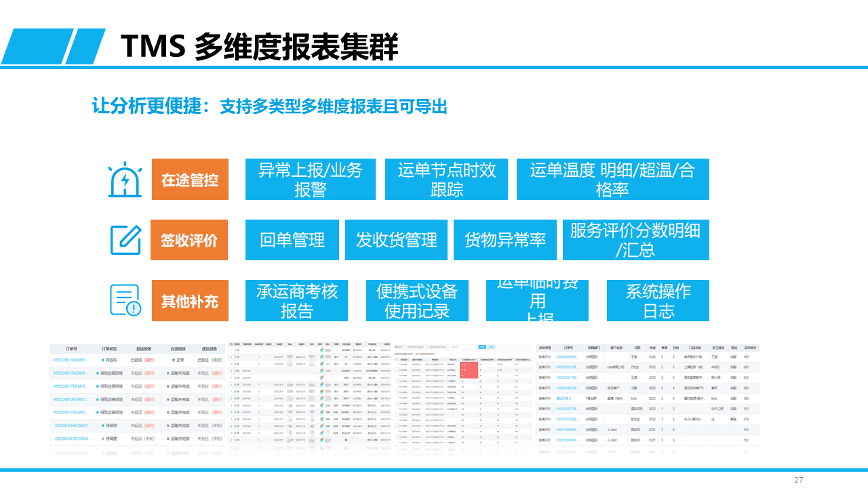Click the alarm siren icon beside 在途管控
868x488 pixels.
coord(125,180)
